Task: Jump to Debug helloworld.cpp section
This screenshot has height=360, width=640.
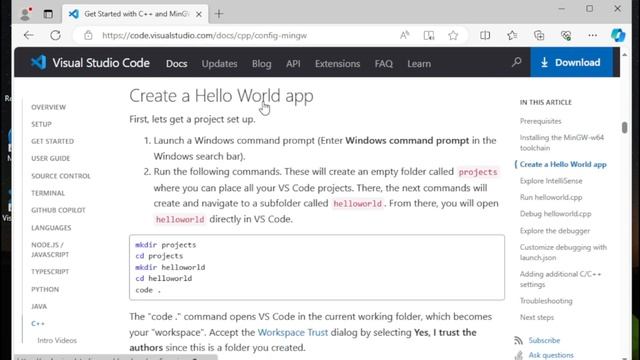Action: coord(556,214)
